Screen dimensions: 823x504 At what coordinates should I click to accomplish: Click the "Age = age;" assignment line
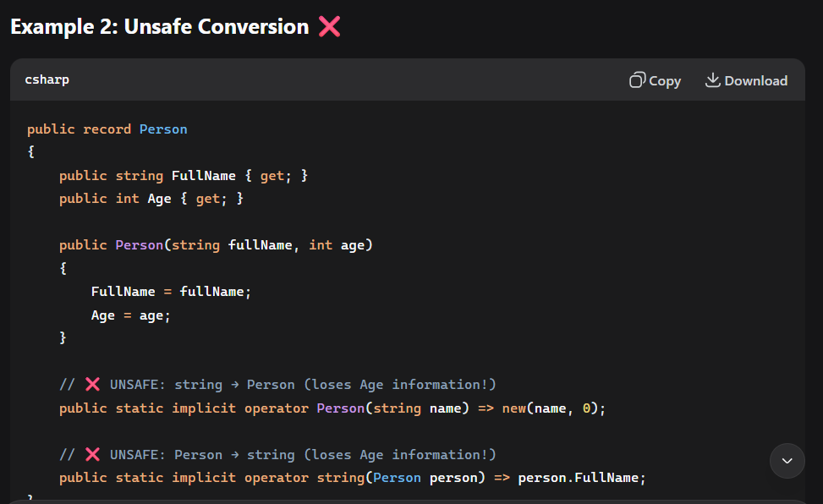click(131, 315)
